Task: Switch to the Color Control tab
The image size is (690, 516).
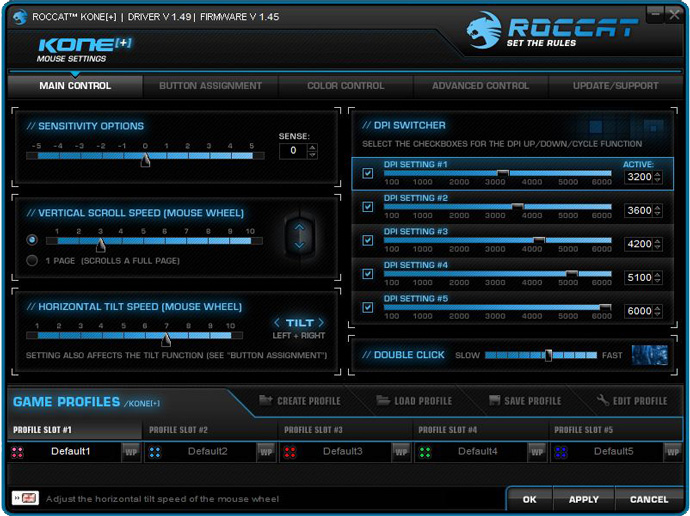Action: pyautogui.click(x=345, y=86)
